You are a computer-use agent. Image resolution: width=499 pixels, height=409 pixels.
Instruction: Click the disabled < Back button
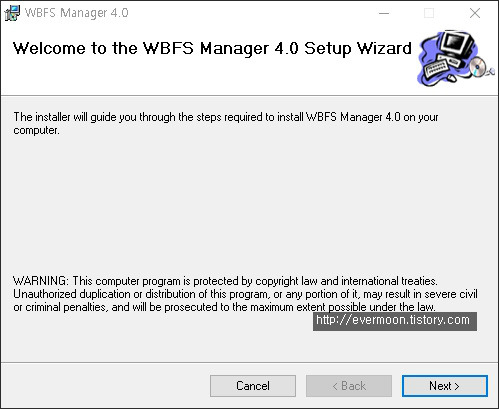(x=349, y=386)
